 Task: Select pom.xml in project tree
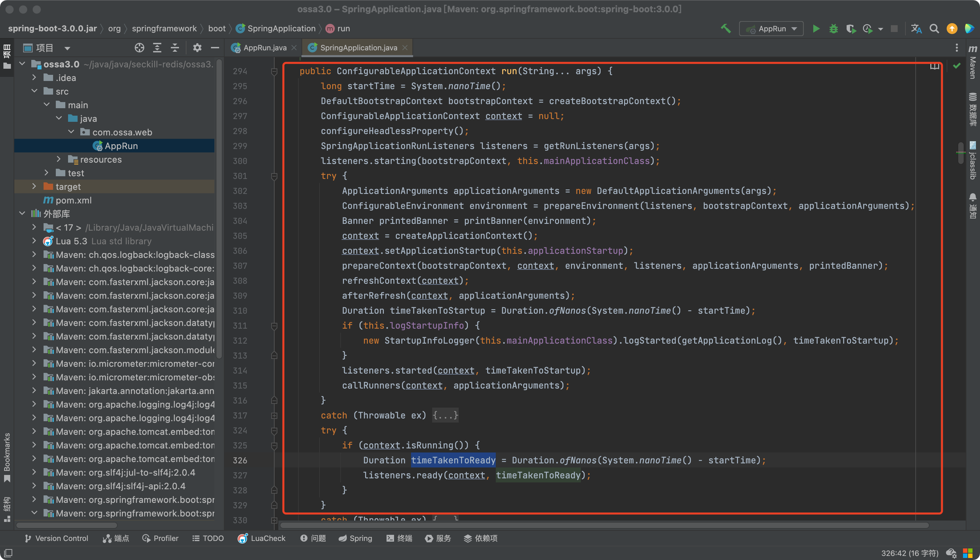tap(73, 200)
